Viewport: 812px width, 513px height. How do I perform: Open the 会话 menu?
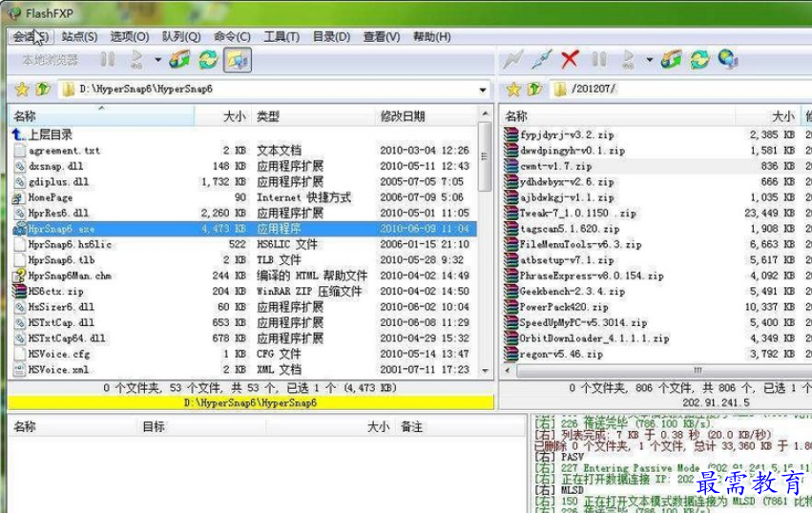coord(31,37)
